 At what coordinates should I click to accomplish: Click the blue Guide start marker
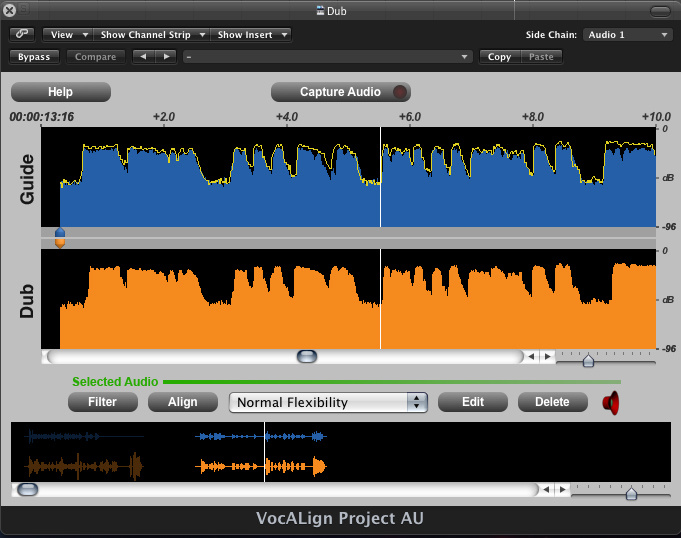[x=60, y=232]
